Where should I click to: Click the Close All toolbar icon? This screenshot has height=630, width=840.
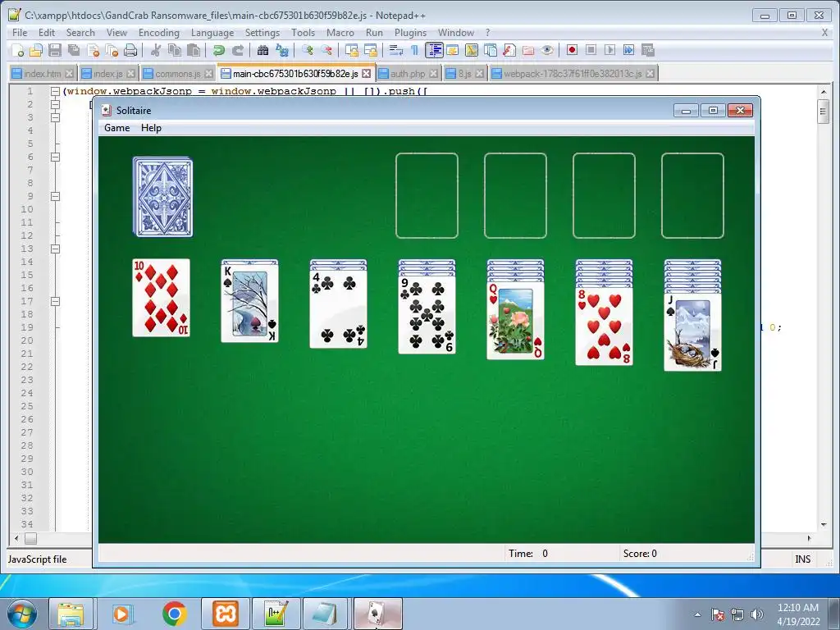(112, 50)
